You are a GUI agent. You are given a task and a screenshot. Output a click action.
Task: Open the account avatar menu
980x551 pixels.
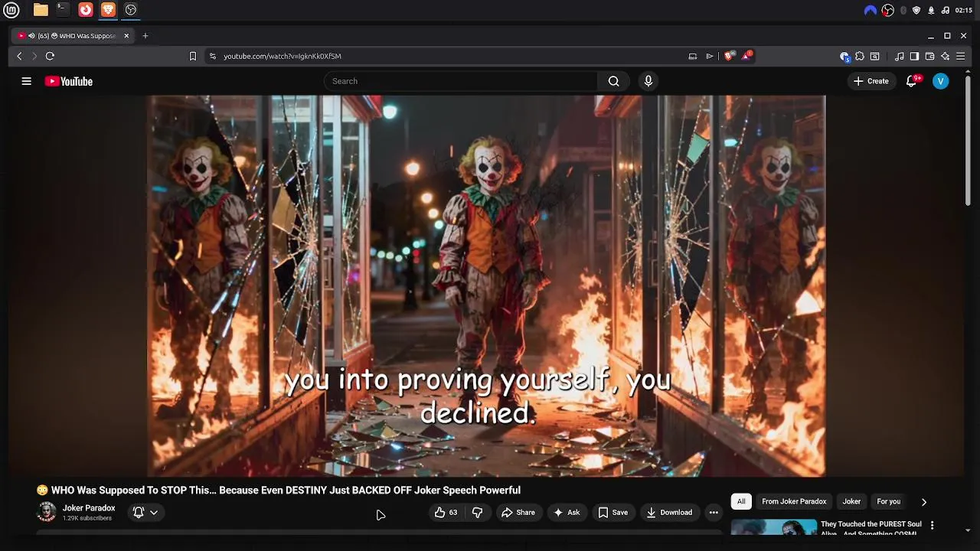[940, 81]
